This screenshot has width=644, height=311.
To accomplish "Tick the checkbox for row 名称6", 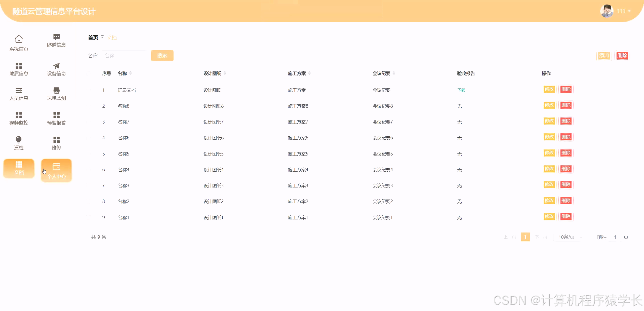I will [89, 138].
